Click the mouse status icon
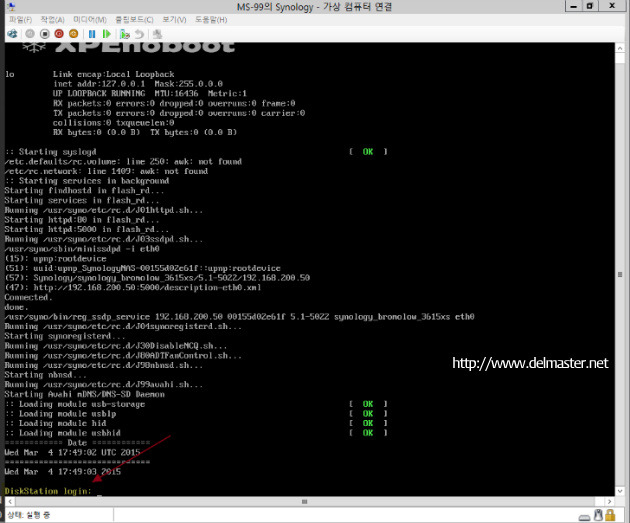This screenshot has width=630, height=523. (x=598, y=515)
